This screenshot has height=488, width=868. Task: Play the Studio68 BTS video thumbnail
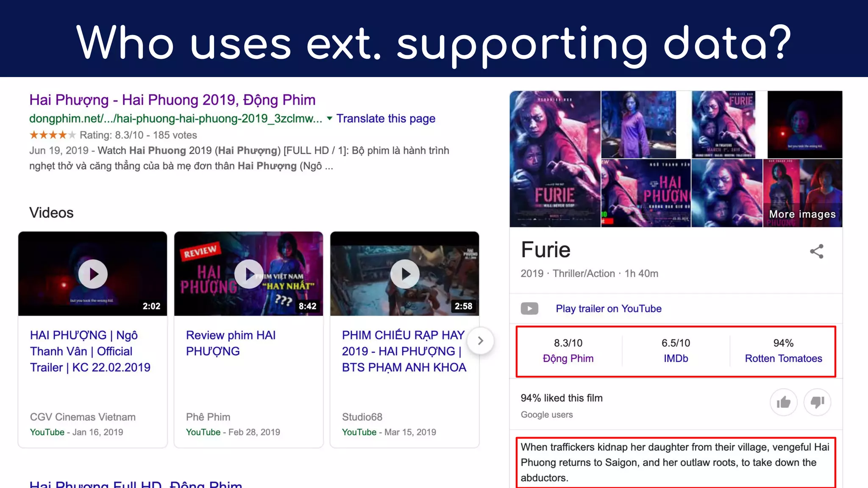(405, 274)
